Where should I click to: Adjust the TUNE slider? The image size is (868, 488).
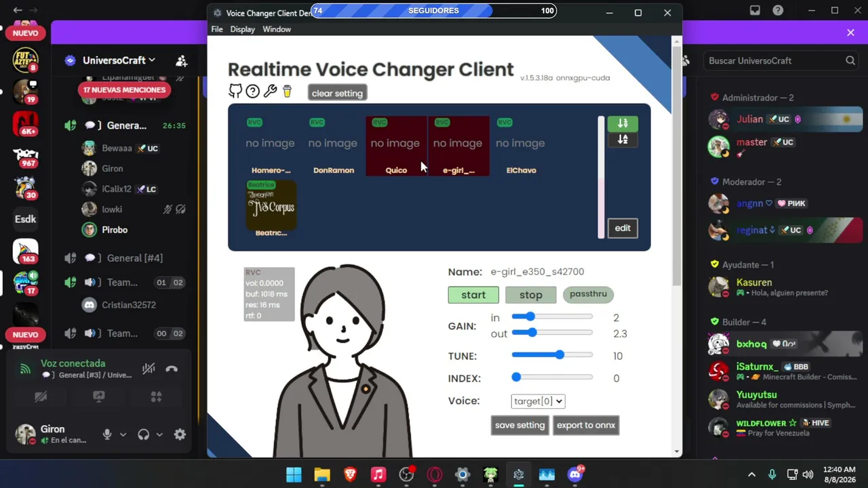(552, 355)
